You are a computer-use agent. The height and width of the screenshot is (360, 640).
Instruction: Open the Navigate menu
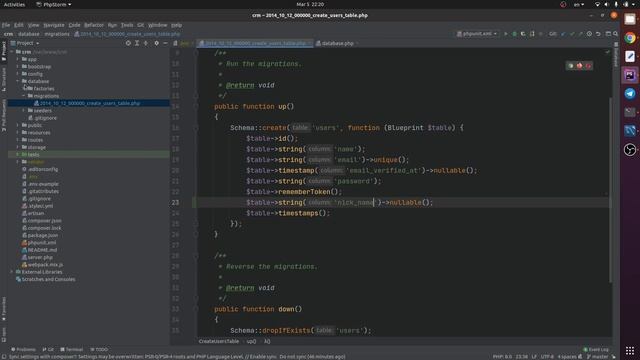click(54, 25)
